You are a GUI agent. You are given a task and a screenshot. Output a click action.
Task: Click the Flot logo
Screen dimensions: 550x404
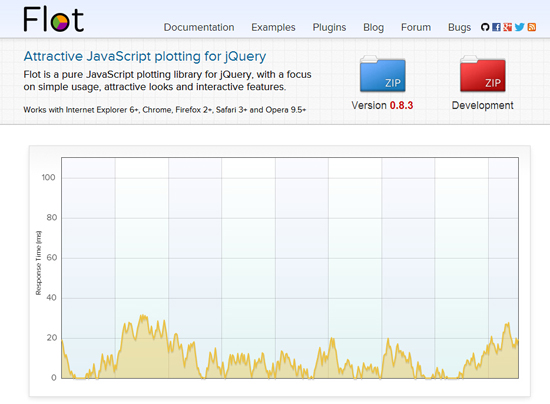(53, 20)
